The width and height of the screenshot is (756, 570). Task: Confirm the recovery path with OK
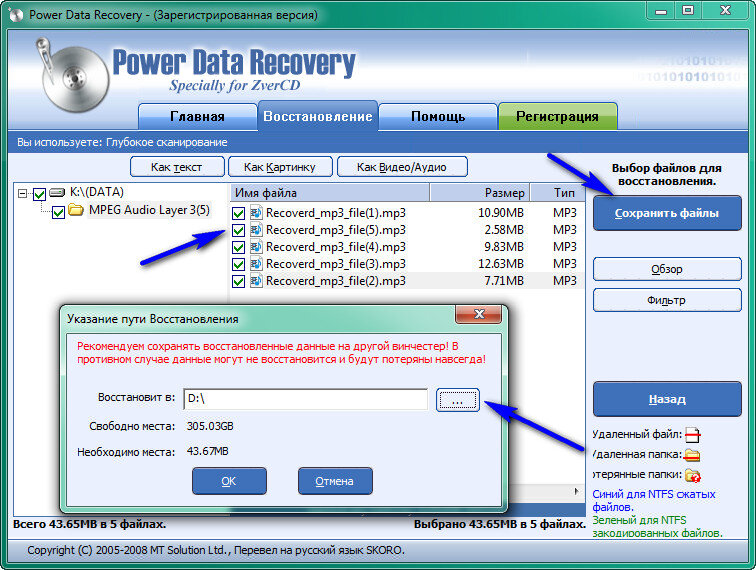click(x=229, y=481)
